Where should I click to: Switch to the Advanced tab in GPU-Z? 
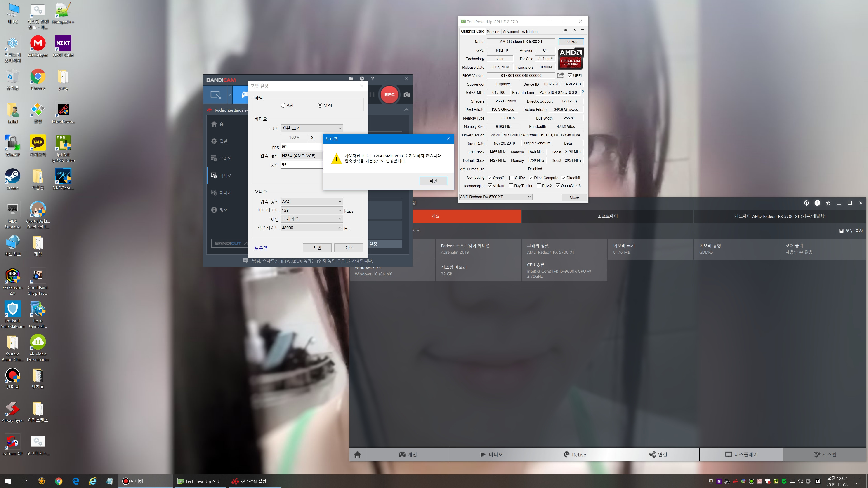[x=511, y=32]
